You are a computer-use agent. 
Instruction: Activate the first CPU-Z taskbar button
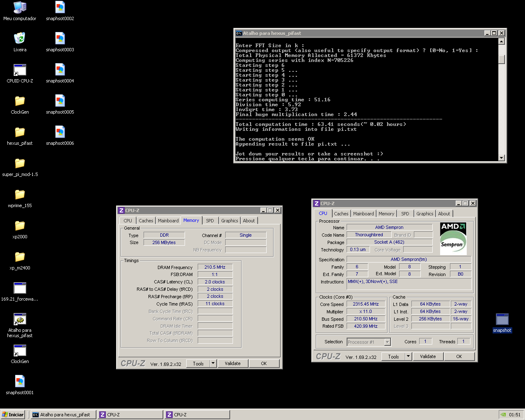(130, 415)
